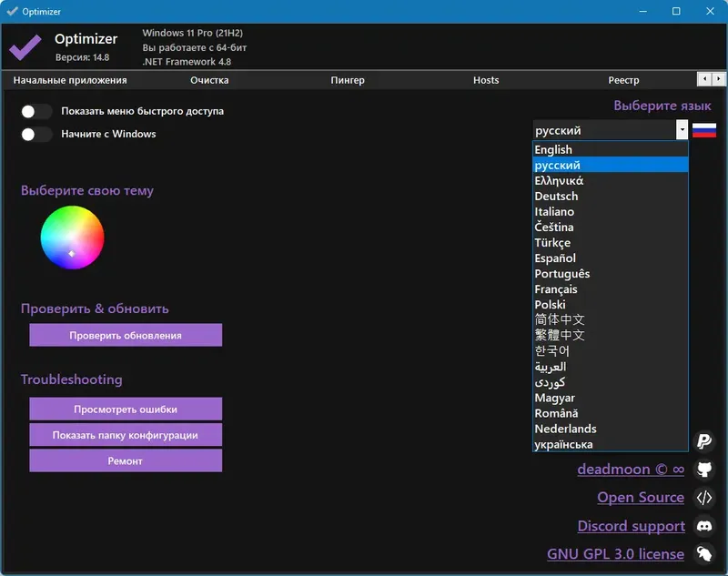The image size is (728, 576).
Task: Choose Español from the dropdown
Action: 610,258
